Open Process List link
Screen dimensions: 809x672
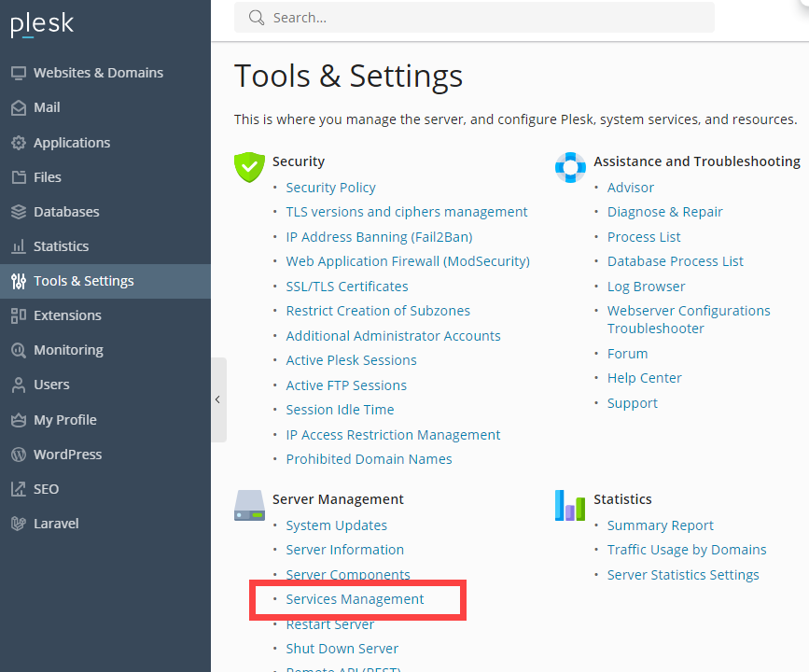click(x=644, y=237)
